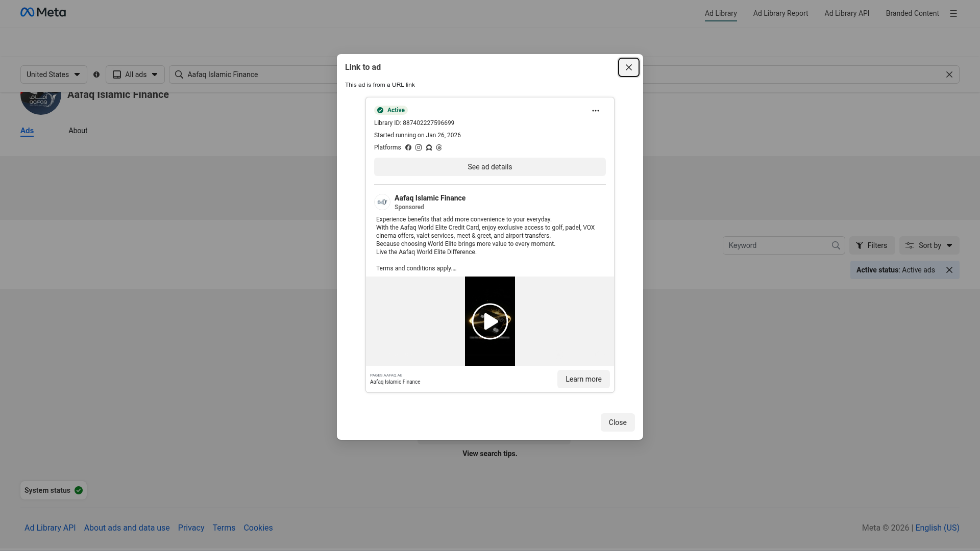Open the hamburger menu icon

tap(953, 14)
